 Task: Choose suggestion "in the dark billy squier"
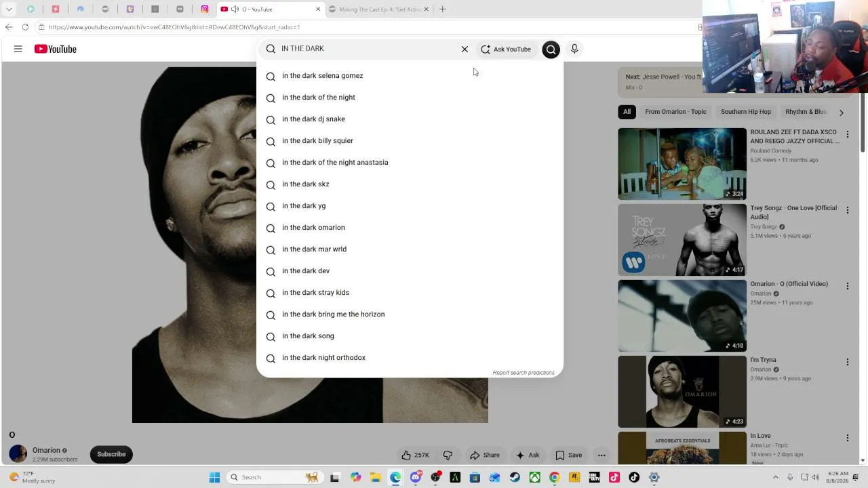410,141
